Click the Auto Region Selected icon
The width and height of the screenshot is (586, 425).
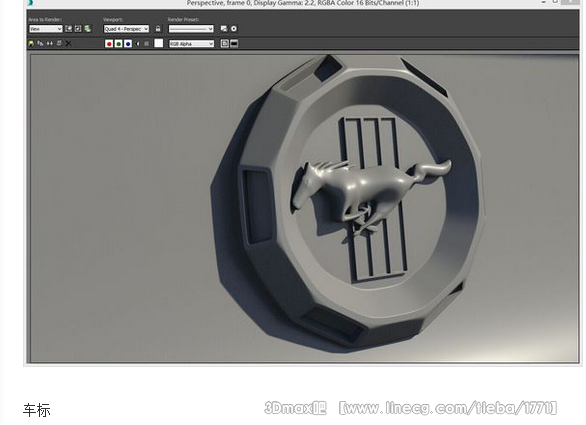[78, 28]
